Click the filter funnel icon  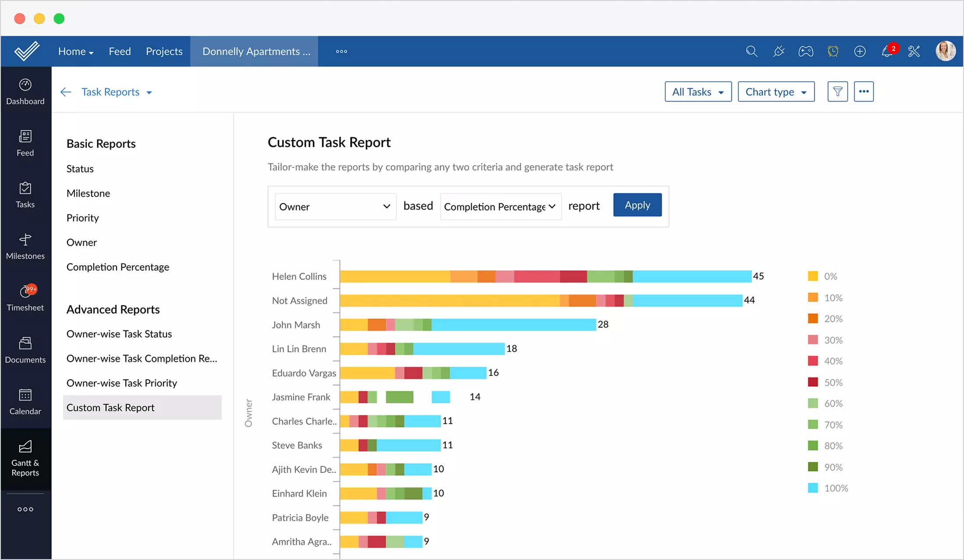[x=837, y=92]
